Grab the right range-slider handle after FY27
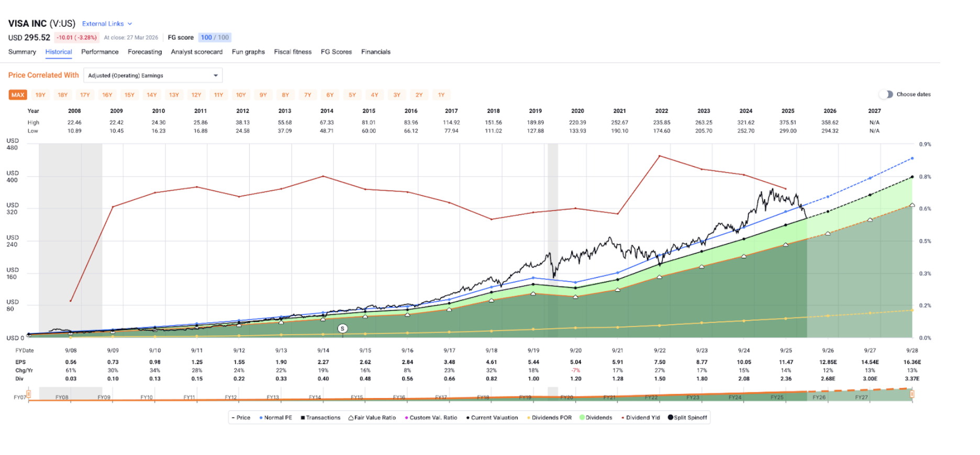980x455 pixels. click(912, 394)
